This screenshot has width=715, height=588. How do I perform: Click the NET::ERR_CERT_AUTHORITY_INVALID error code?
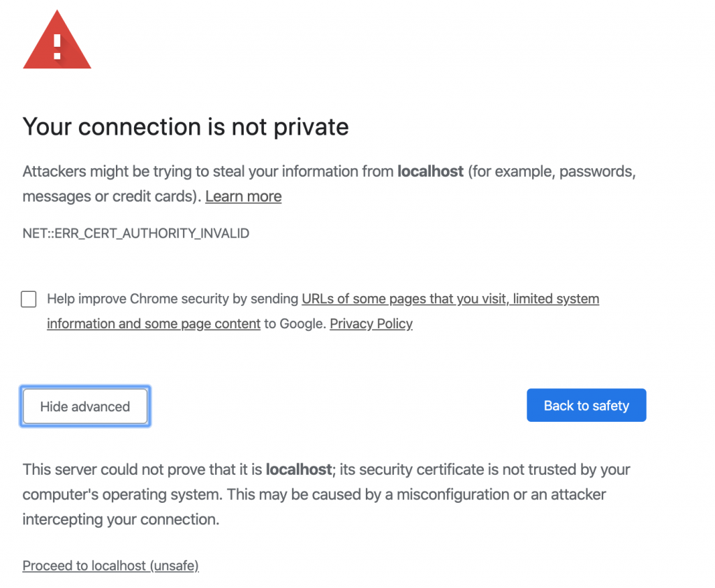(x=135, y=233)
